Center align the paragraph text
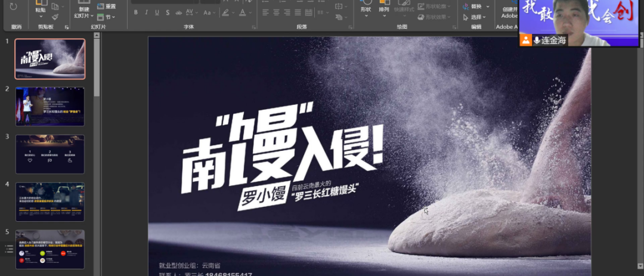This screenshot has height=276, width=644. pyautogui.click(x=275, y=13)
